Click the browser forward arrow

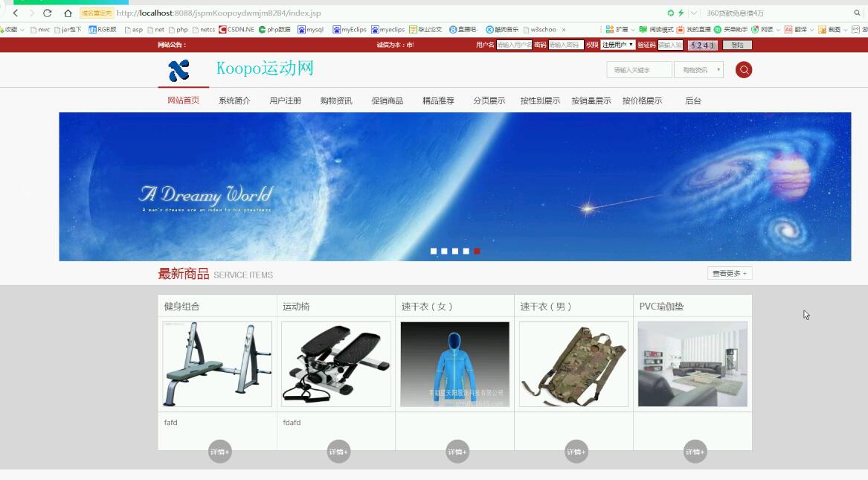pos(31,13)
